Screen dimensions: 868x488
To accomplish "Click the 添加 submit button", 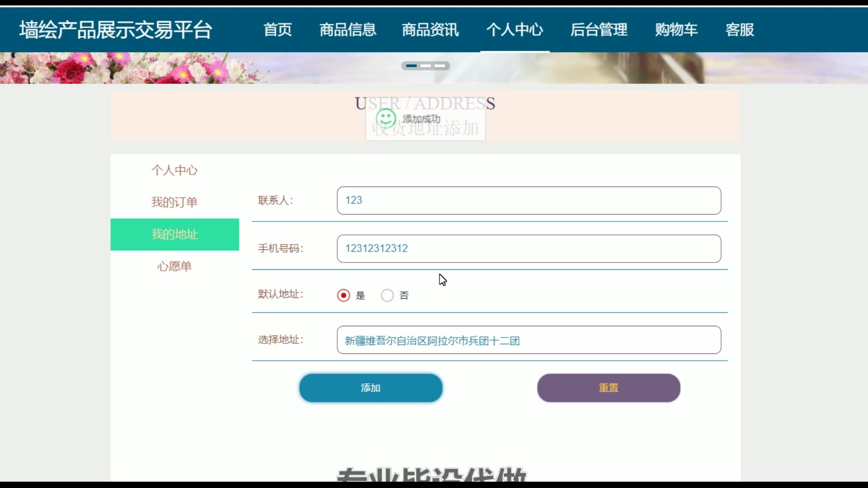I will click(371, 388).
